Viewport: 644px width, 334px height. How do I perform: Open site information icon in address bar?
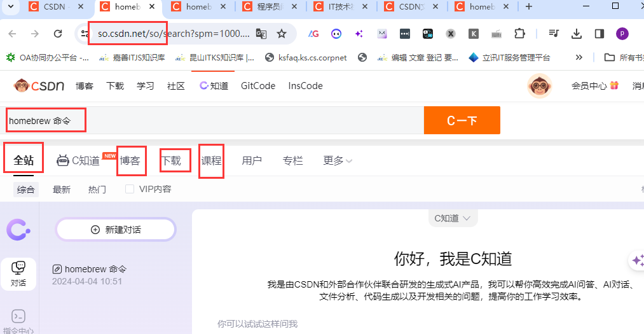coord(84,34)
